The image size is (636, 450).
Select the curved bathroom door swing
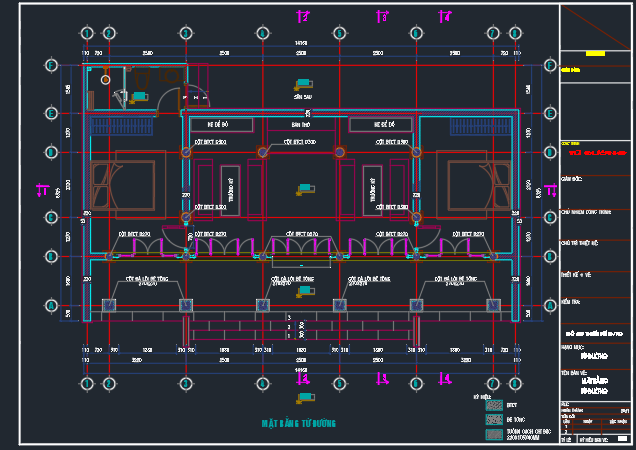click(x=168, y=100)
